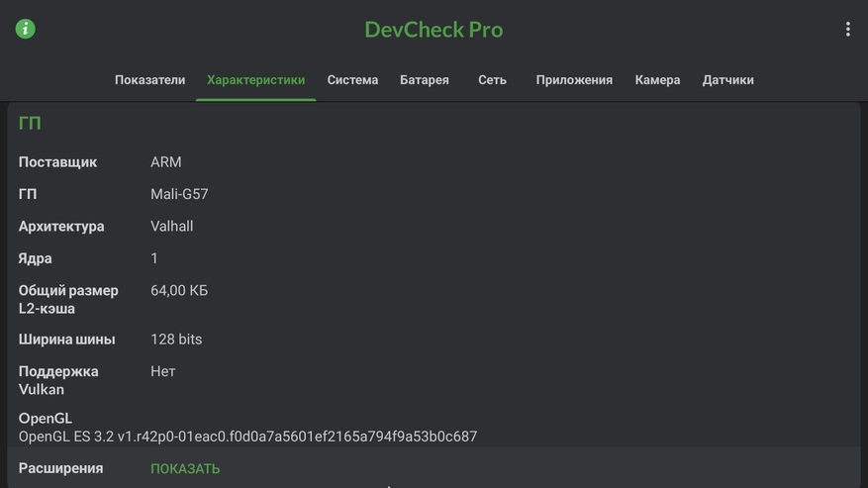Tap the Поддержка Vulkan Нет value

click(163, 372)
